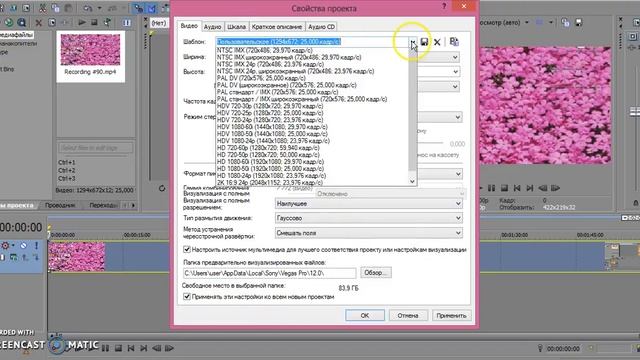Open the Ширина width dropdown
Screen dimensions: 640x360
pyautogui.click(x=455, y=57)
